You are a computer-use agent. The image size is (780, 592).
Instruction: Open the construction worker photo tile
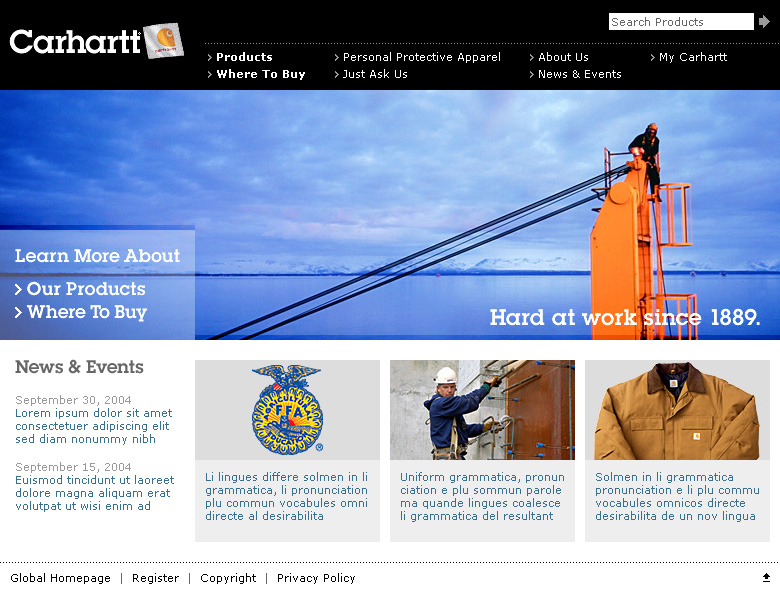482,409
